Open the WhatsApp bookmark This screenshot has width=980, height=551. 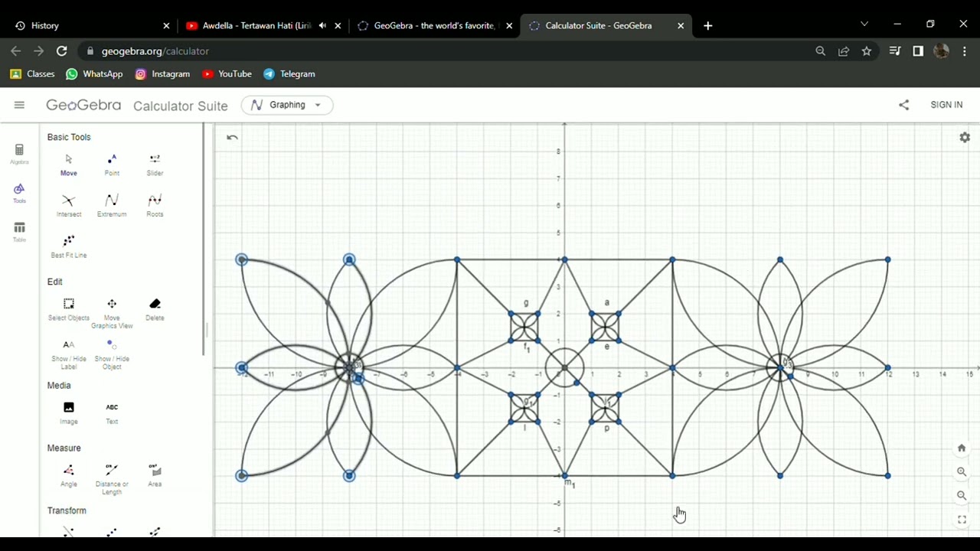(x=94, y=74)
